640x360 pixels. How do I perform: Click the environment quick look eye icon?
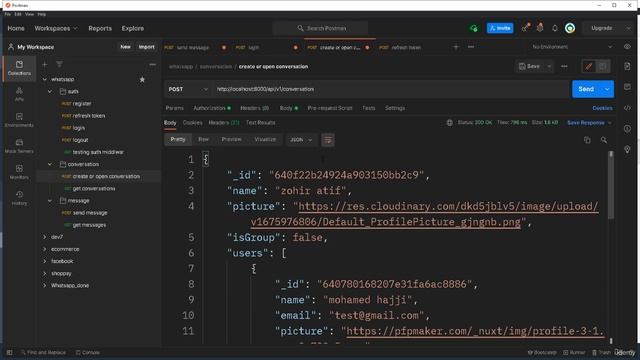[627, 47]
